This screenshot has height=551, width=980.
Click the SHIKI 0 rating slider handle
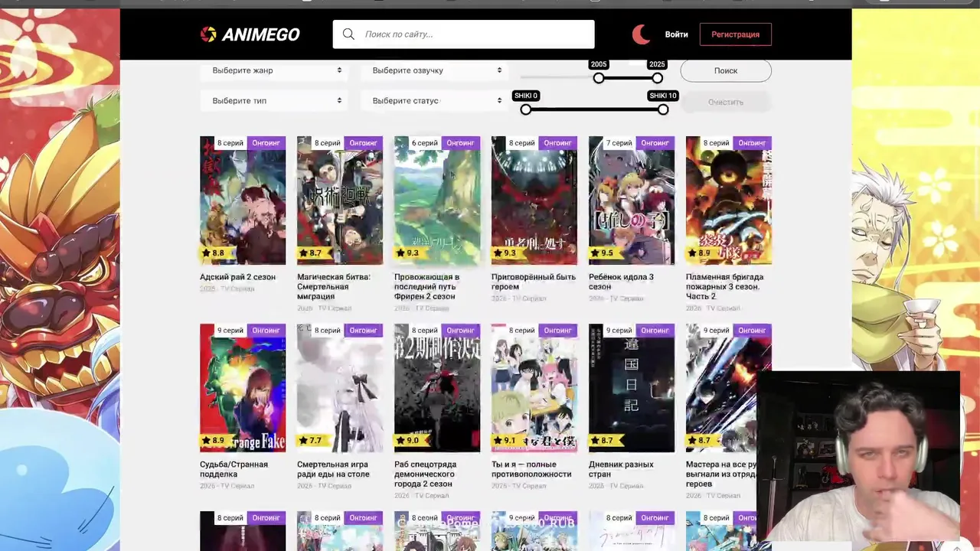point(526,109)
